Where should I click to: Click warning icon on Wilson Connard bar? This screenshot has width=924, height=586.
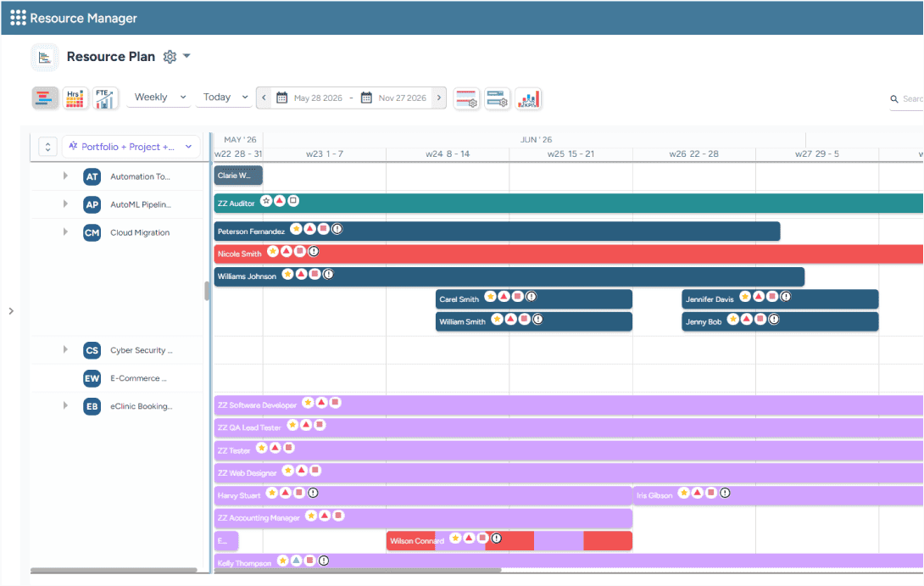(496, 539)
